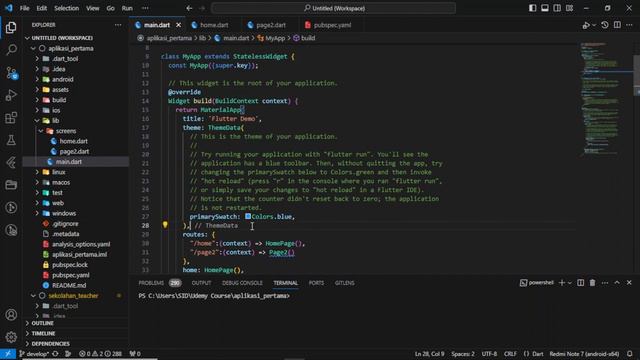Open editor history timeline icon
Viewport: 640px width, 360px height.
pyautogui.click(x=604, y=25)
